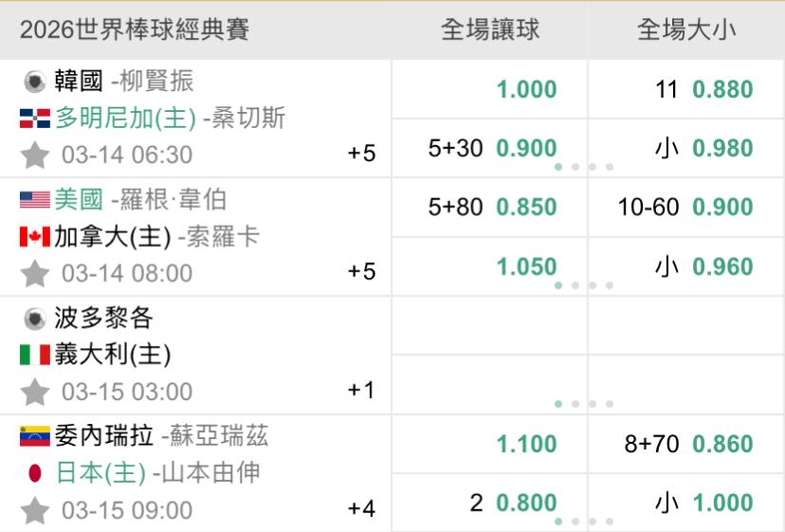The width and height of the screenshot is (785, 532).
Task: Star the Korea vs Dominican Republic match
Action: tap(35, 155)
